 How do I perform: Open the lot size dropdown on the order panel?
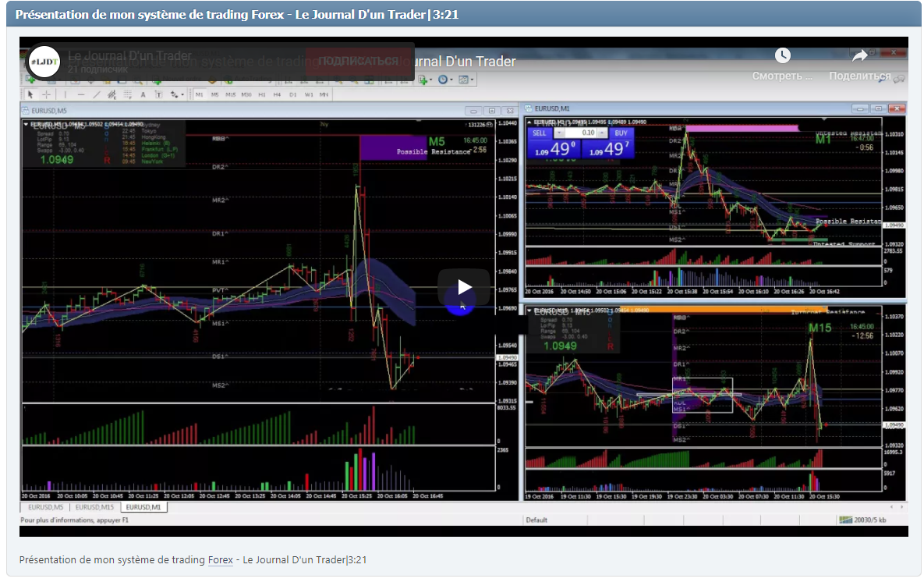(560, 133)
